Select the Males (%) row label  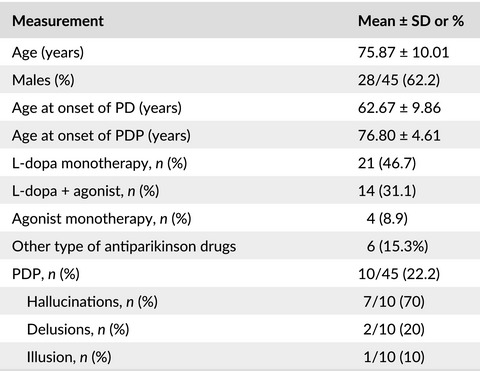(43, 80)
